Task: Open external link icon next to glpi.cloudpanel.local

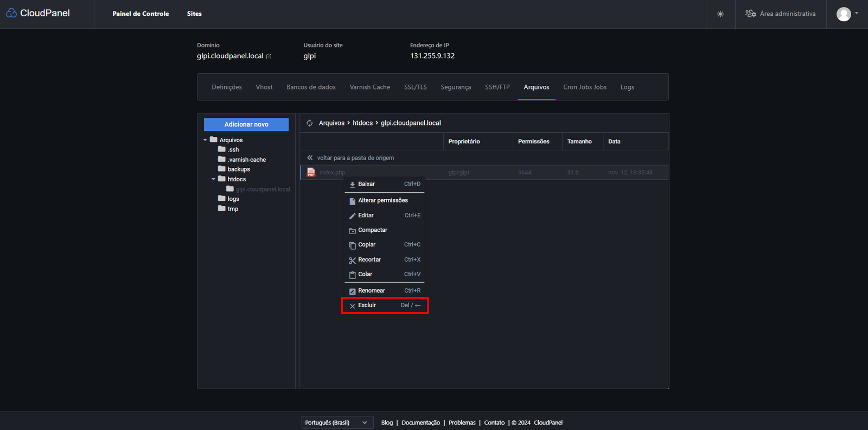Action: tap(269, 56)
